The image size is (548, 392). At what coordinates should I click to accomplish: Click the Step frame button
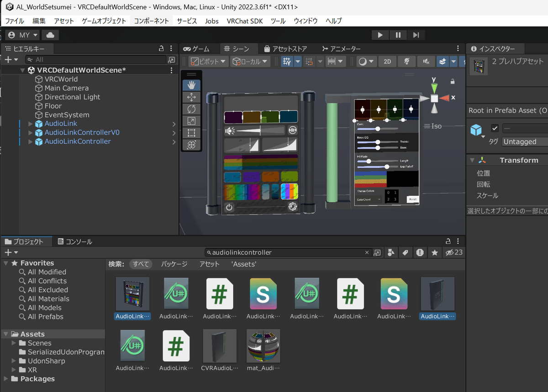[x=416, y=35]
